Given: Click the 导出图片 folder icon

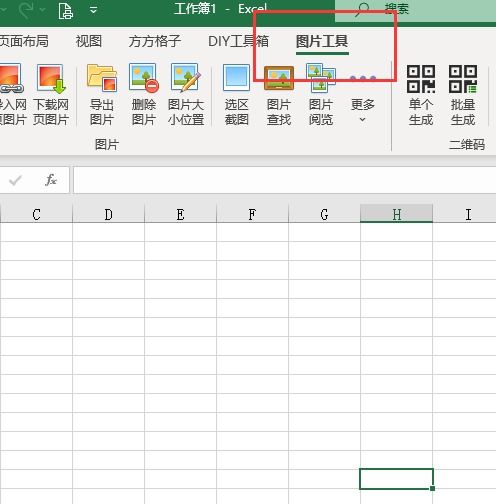Looking at the screenshot, I should (102, 78).
